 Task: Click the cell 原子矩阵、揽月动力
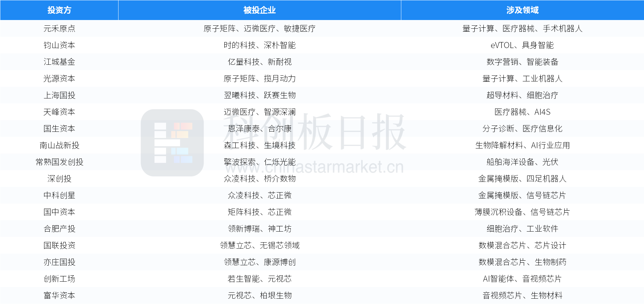pos(260,78)
